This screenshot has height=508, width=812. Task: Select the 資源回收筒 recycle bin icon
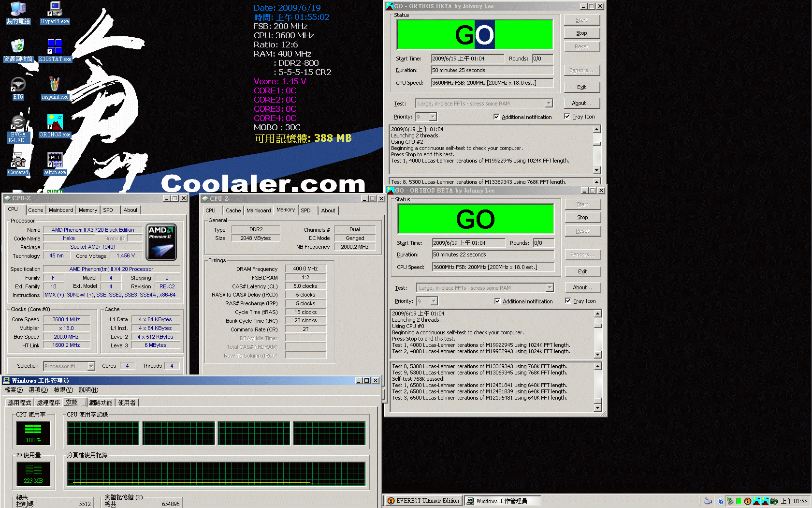tap(18, 51)
